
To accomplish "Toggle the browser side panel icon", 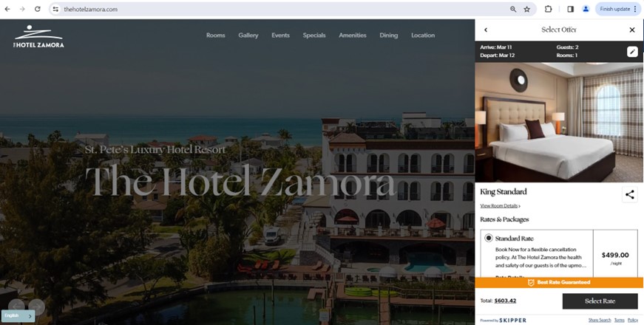I will point(571,9).
